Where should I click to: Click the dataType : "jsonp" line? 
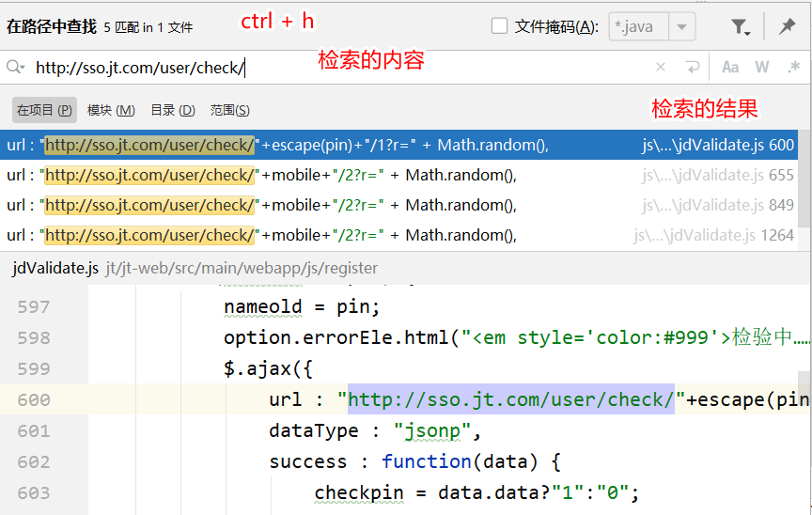point(375,431)
